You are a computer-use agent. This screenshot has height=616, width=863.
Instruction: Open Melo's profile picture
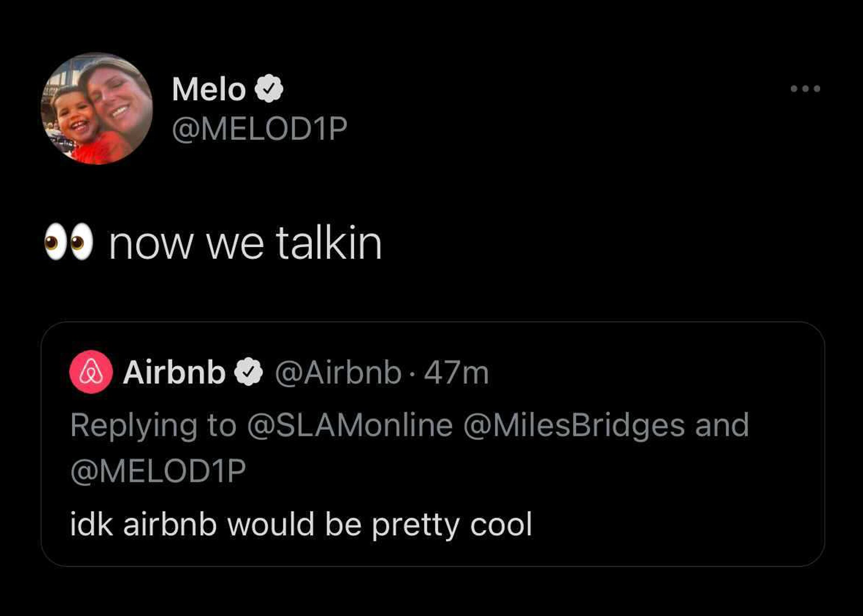pos(97,108)
